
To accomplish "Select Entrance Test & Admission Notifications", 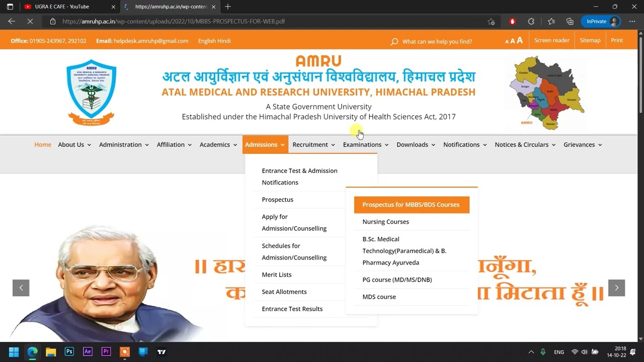I will (299, 176).
